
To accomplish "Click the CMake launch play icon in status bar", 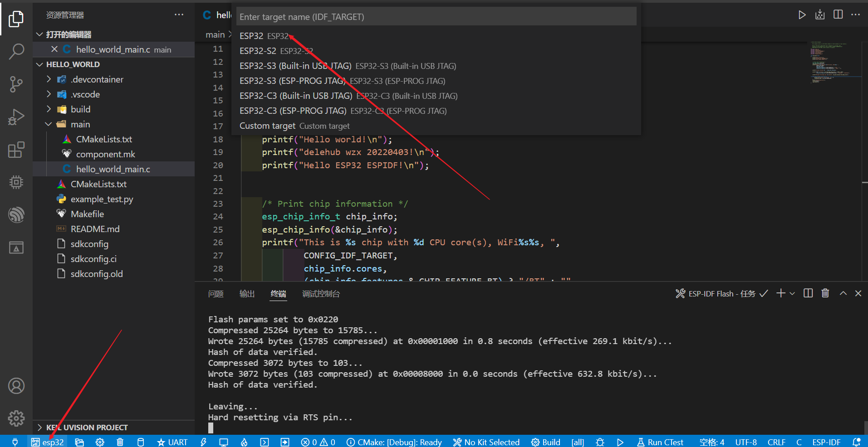I will (620, 442).
